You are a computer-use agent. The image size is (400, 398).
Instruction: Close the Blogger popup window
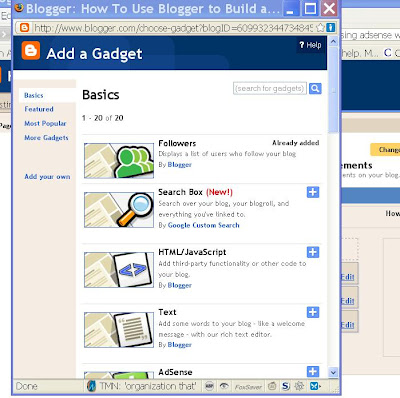329,8
